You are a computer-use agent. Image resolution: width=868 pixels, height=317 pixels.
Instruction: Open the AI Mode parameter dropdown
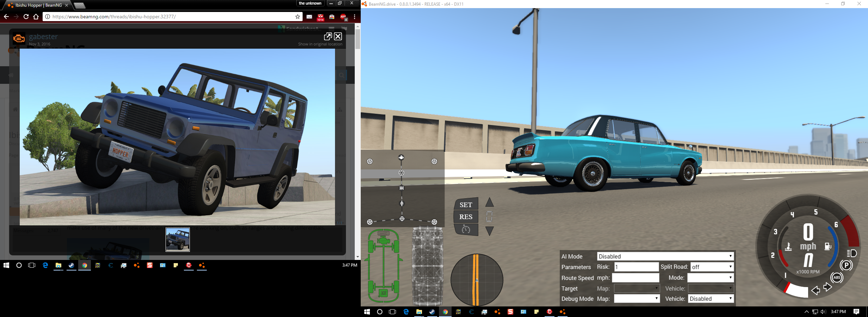(x=711, y=278)
